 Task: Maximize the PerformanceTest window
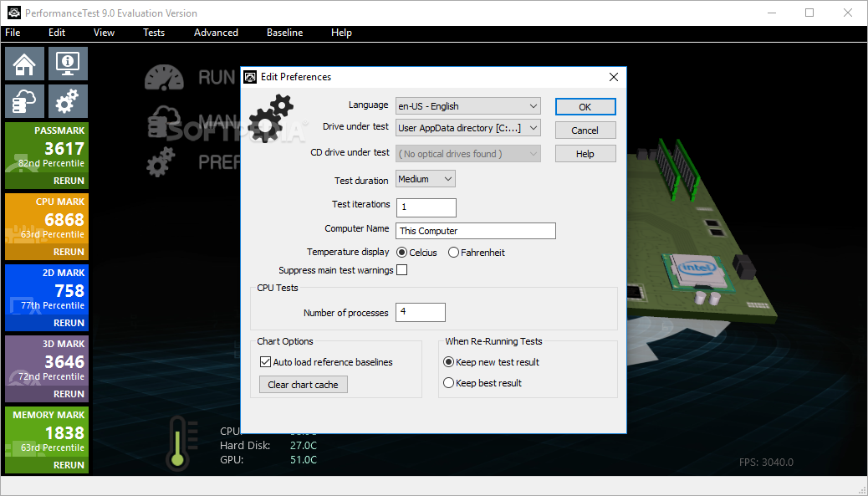click(x=809, y=13)
